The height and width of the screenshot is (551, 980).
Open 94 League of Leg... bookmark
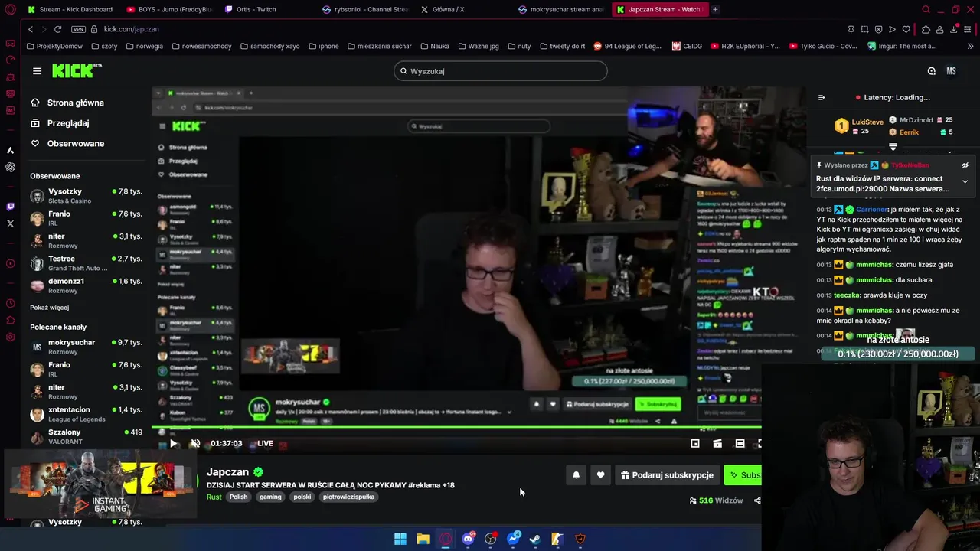[x=628, y=46]
